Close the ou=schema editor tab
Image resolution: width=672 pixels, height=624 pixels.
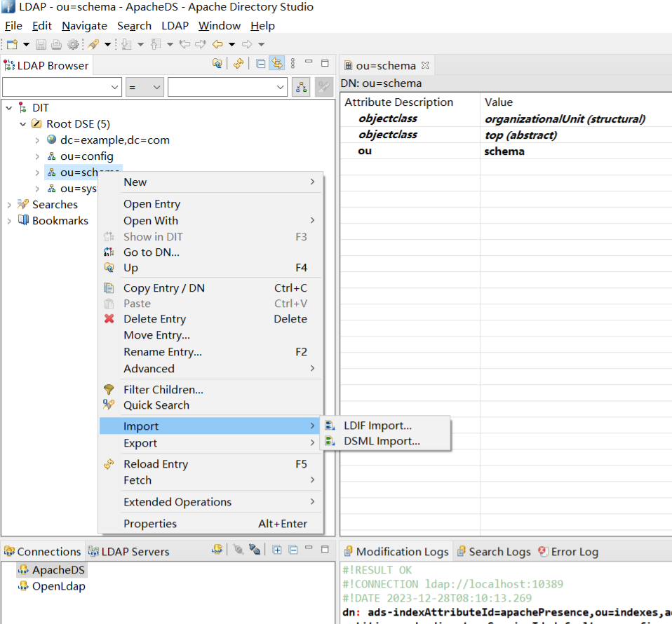(425, 65)
